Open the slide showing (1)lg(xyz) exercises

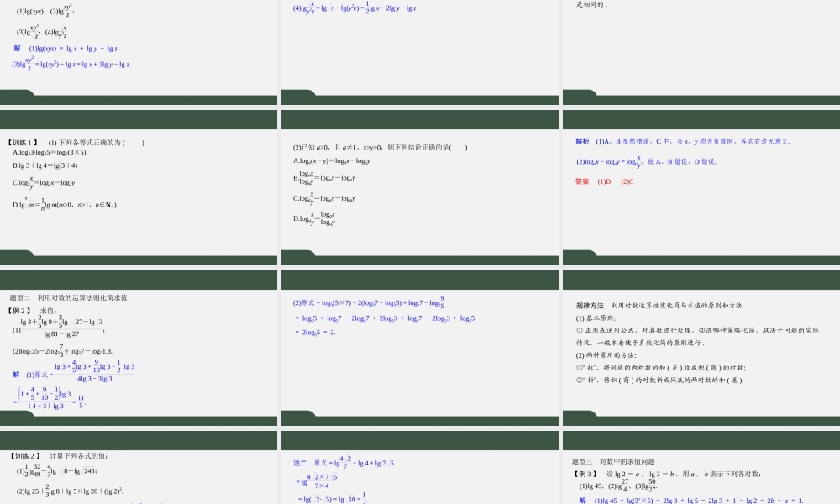coord(139,52)
